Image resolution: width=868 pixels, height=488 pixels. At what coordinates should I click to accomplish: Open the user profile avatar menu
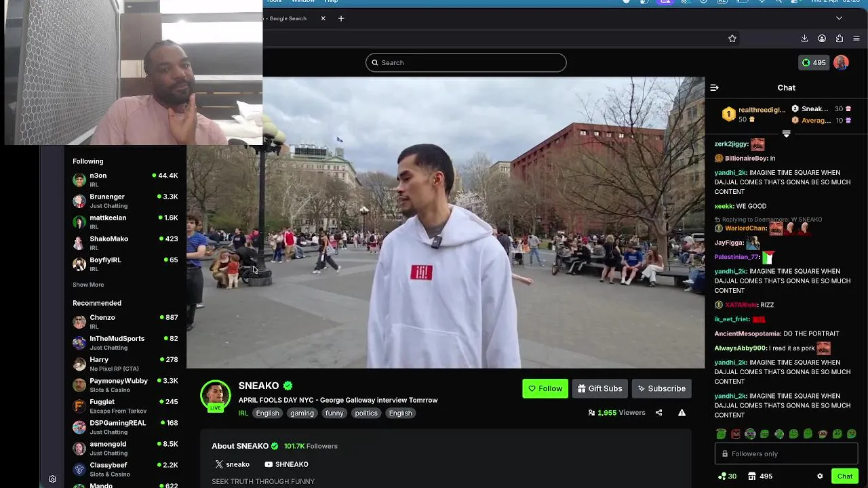pos(841,62)
